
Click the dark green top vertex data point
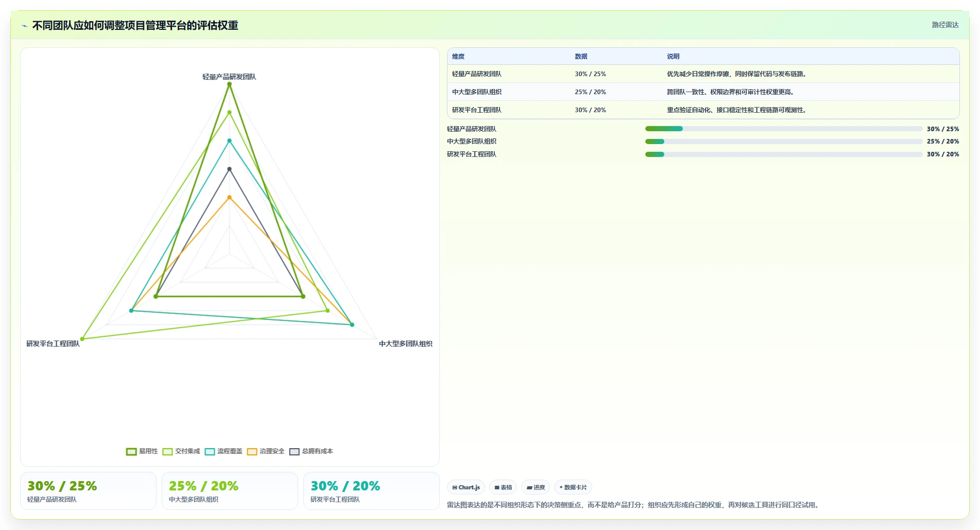click(x=230, y=84)
